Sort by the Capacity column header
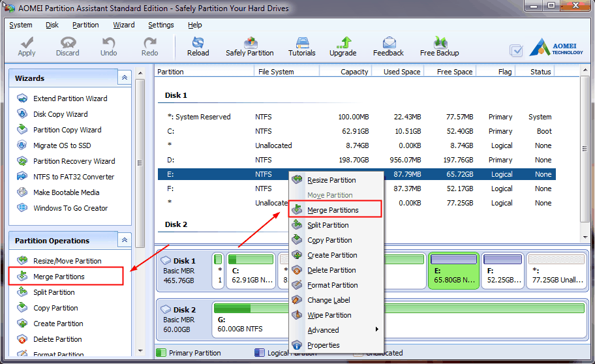595x364 pixels. (x=346, y=71)
